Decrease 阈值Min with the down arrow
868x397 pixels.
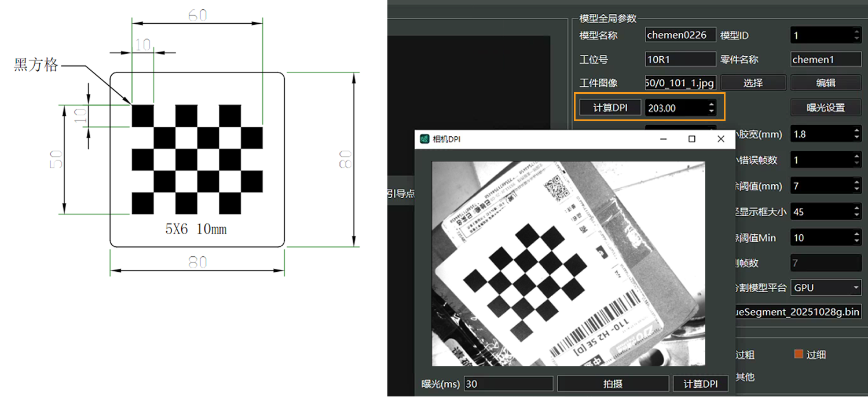[x=856, y=241]
